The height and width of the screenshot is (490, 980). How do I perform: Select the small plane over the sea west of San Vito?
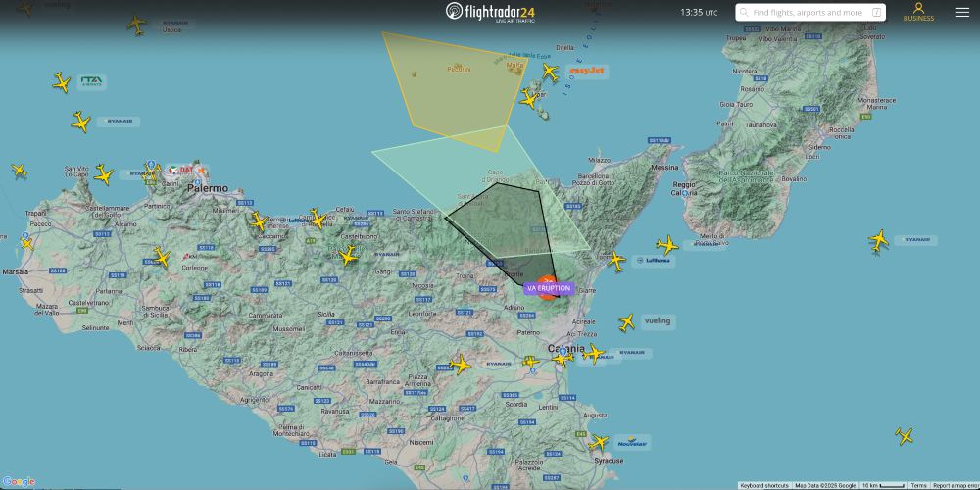(19, 170)
